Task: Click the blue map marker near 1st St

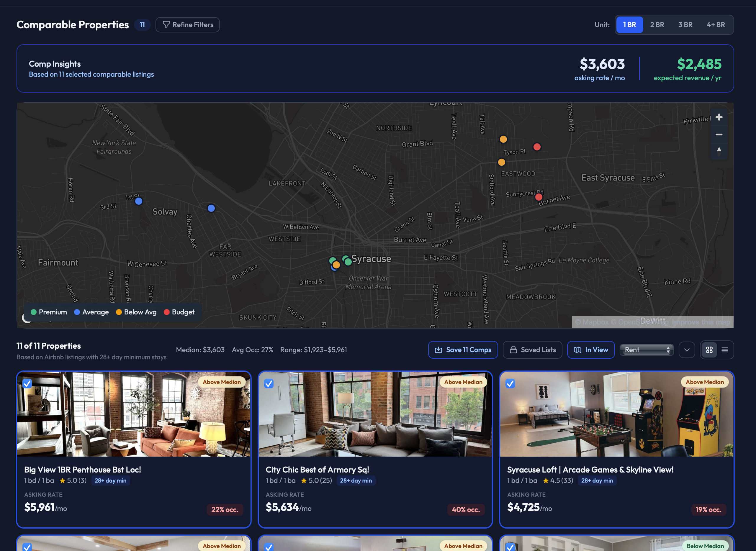Action: pyautogui.click(x=139, y=201)
